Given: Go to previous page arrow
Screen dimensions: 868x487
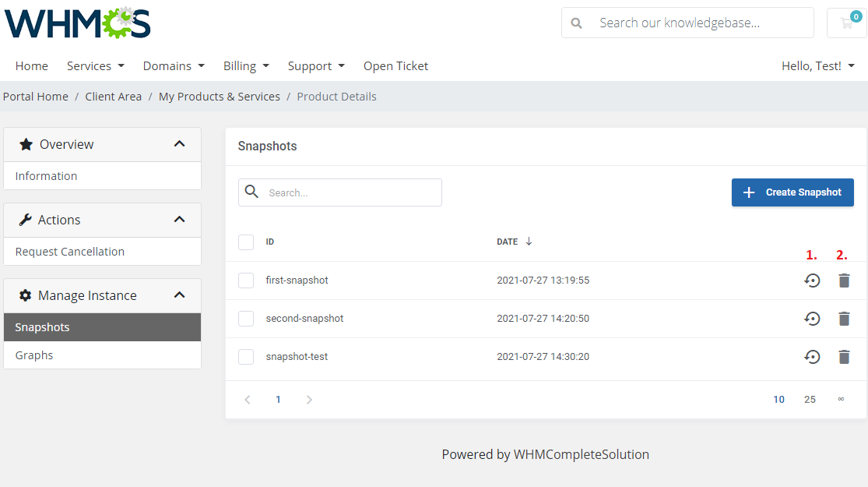Looking at the screenshot, I should pos(248,400).
